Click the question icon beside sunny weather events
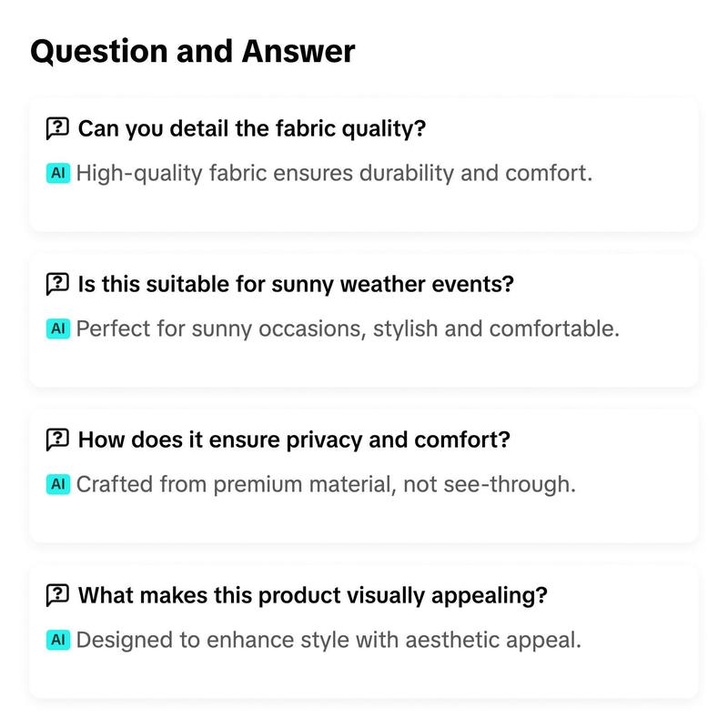Viewport: 728px width, 728px height. point(57,284)
